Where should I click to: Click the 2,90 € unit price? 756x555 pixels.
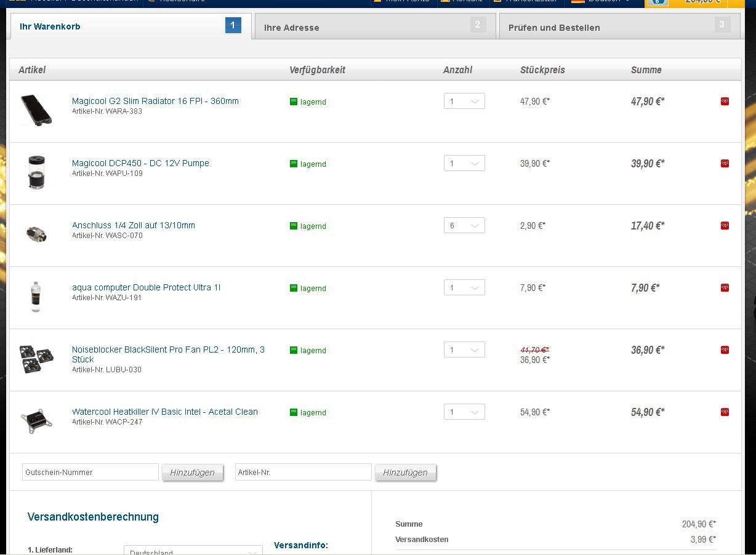(533, 226)
